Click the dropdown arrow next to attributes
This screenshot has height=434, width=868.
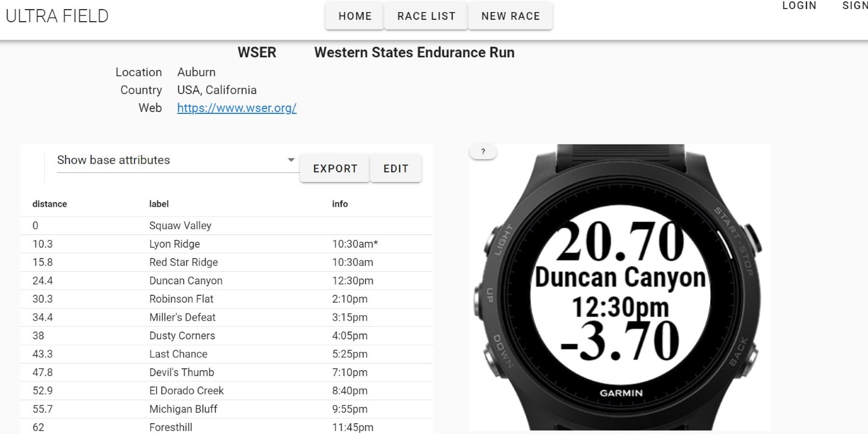(x=291, y=160)
